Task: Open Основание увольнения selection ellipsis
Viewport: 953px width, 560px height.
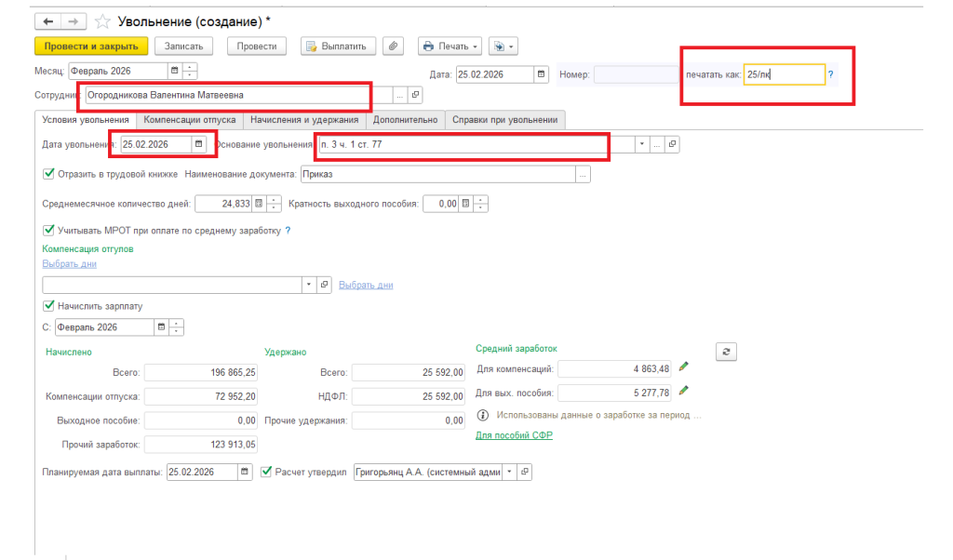Action: [x=657, y=144]
